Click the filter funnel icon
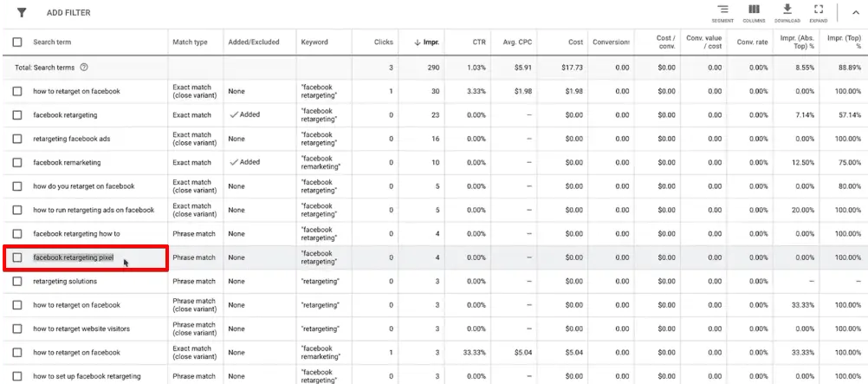This screenshot has width=868, height=384. tap(22, 13)
